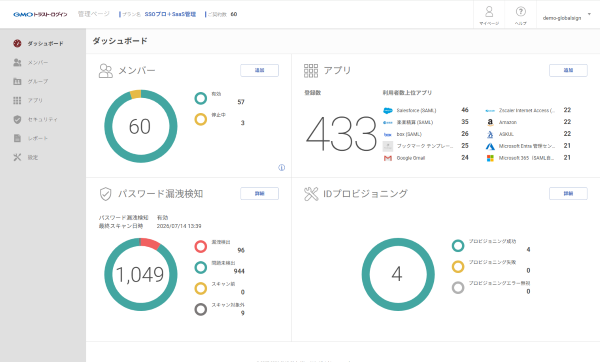Viewport: 600px width, 362px height.
Task: Click the Microsoft 365 icon
Action: pos(490,158)
